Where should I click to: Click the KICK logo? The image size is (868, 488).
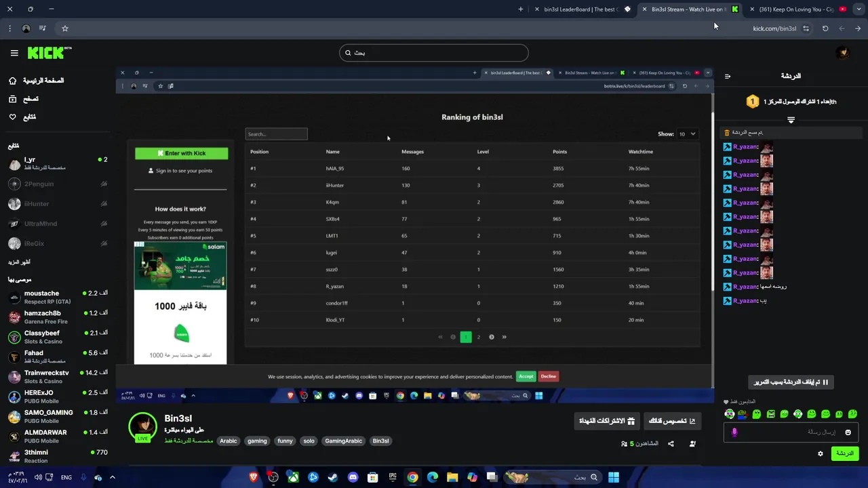pos(49,53)
